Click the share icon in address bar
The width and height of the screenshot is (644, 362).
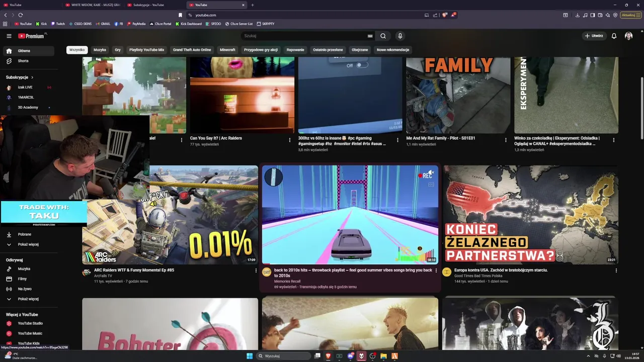[435, 15]
